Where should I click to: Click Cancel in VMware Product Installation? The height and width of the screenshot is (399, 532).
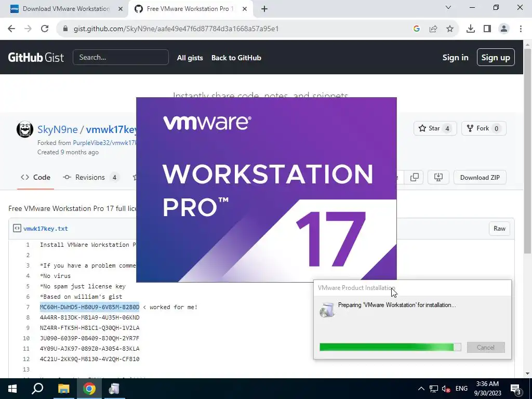pyautogui.click(x=486, y=347)
